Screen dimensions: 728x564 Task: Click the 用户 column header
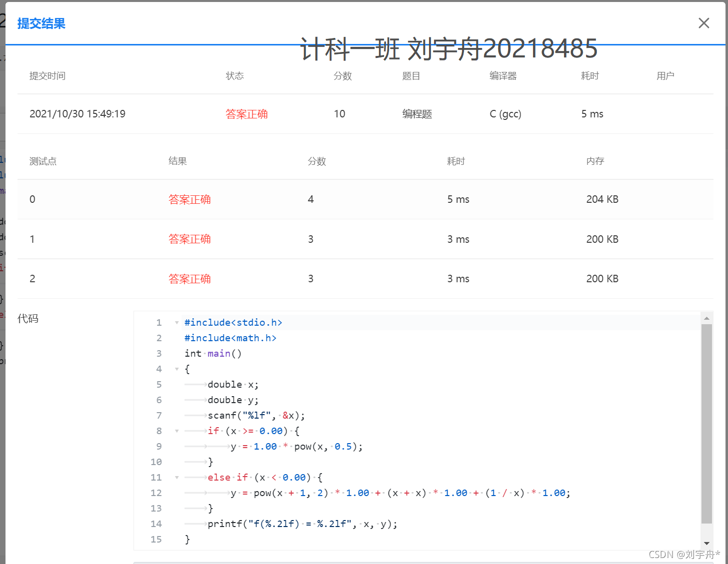point(665,76)
